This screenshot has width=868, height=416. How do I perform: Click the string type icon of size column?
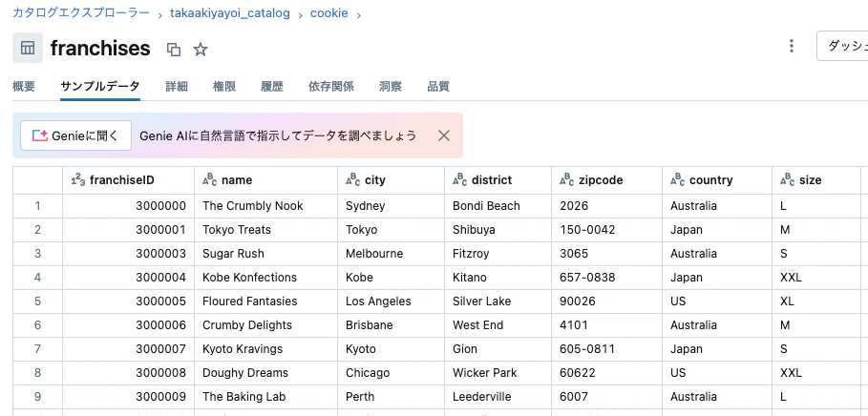(787, 180)
